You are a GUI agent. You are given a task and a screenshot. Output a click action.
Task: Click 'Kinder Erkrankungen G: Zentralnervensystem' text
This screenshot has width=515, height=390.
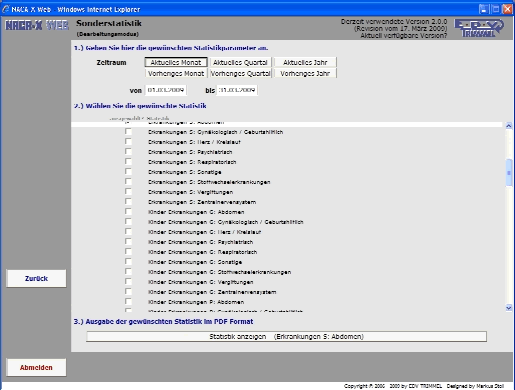212,292
